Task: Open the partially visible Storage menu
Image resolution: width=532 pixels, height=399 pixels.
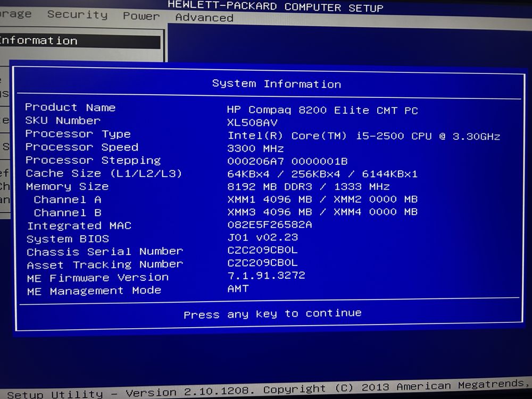Action: 15,14
